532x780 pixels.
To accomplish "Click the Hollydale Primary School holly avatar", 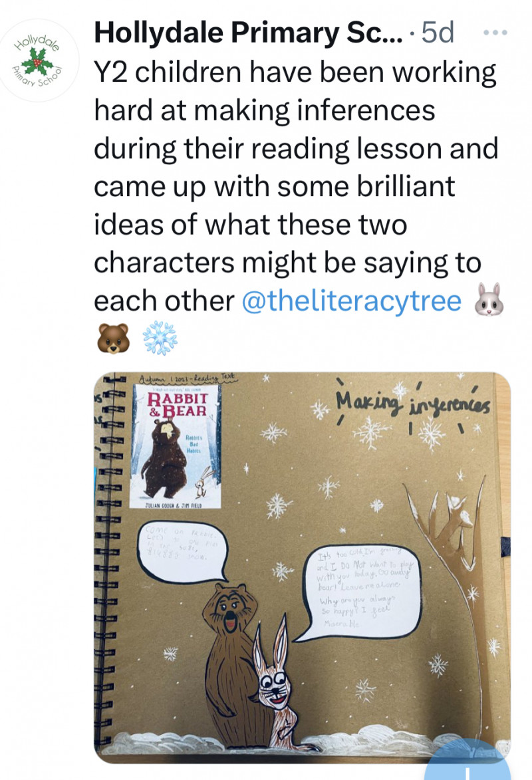I will [38, 61].
